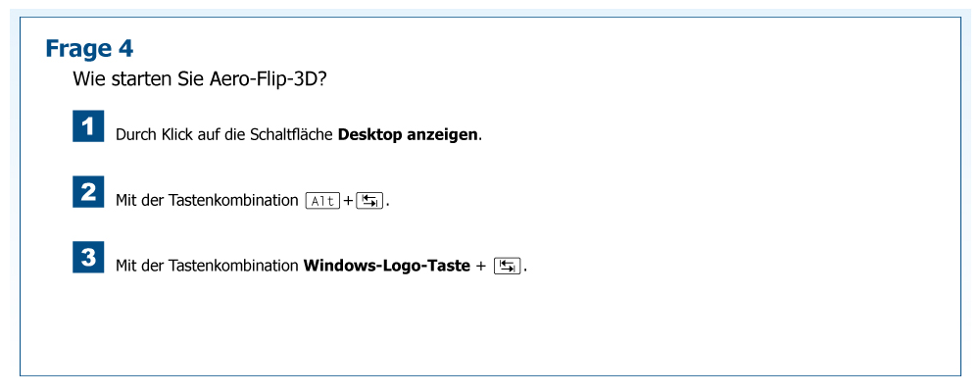Image resolution: width=980 pixels, height=392 pixels.
Task: Click the Alt key icon
Action: tap(322, 201)
